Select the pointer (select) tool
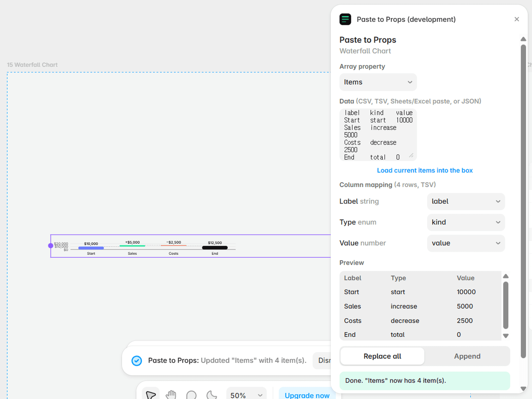This screenshot has height=399, width=532. coord(151,395)
